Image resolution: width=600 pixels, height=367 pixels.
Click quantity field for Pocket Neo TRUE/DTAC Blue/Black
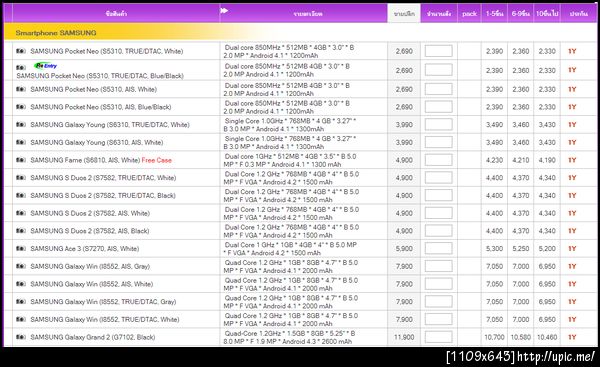(x=439, y=70)
